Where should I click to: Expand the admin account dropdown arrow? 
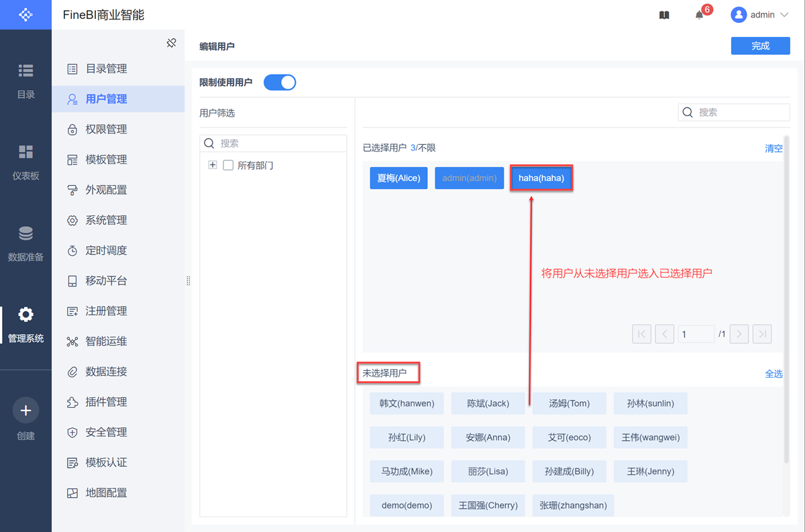click(784, 15)
